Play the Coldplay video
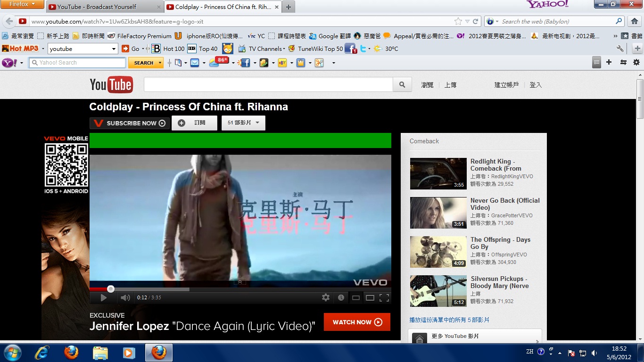 tap(103, 297)
